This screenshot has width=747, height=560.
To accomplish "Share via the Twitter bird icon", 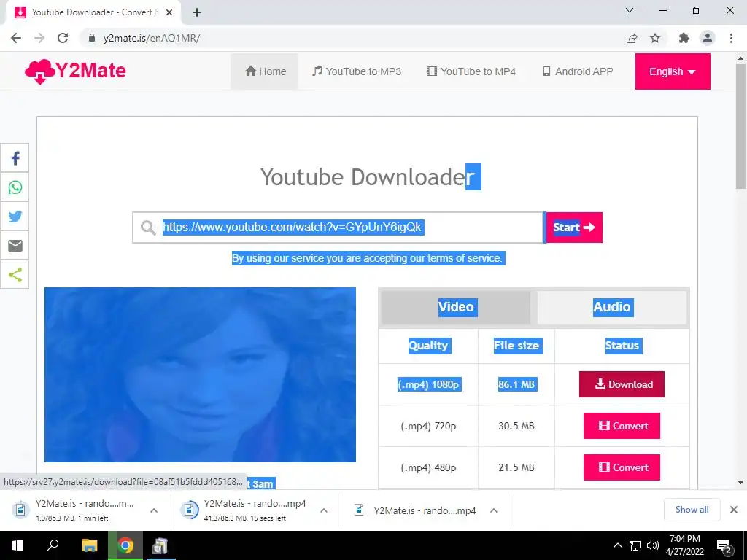I will pyautogui.click(x=15, y=216).
